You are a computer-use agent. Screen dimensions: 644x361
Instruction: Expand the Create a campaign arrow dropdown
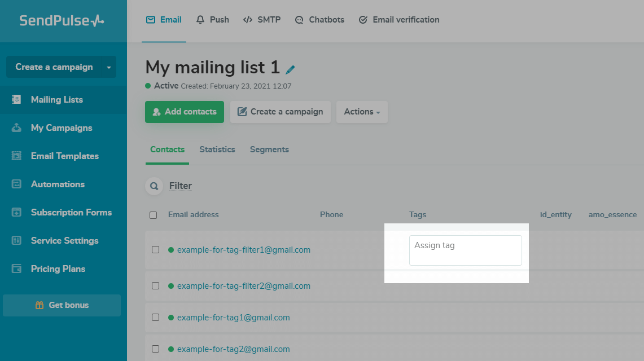click(x=109, y=67)
